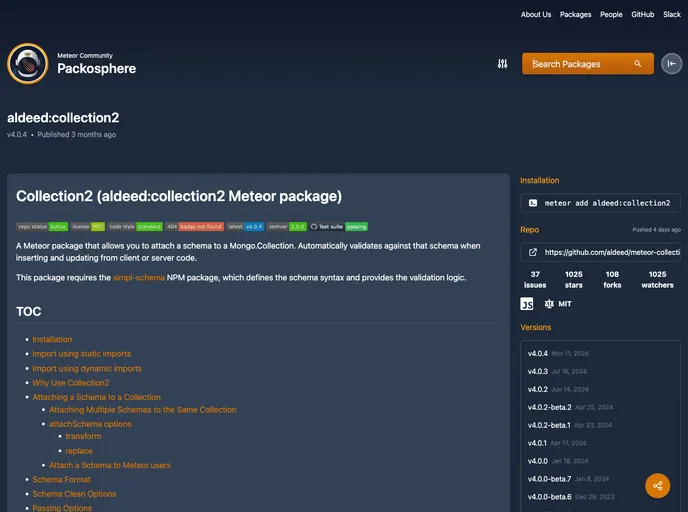Image resolution: width=688 pixels, height=512 pixels.
Task: Select version v4.0.2-beta.2
Action: pyautogui.click(x=570, y=407)
